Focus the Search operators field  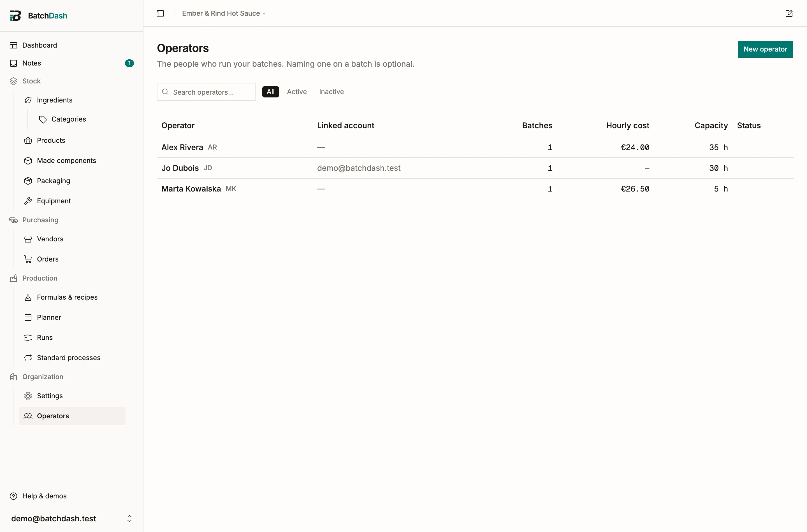[x=206, y=92]
